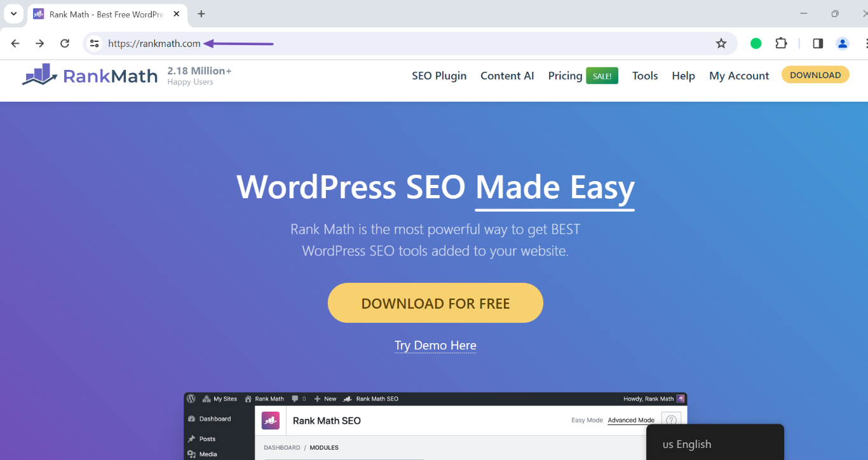Select the Rank Math browser tab
The height and width of the screenshot is (460, 868).
pyautogui.click(x=108, y=14)
